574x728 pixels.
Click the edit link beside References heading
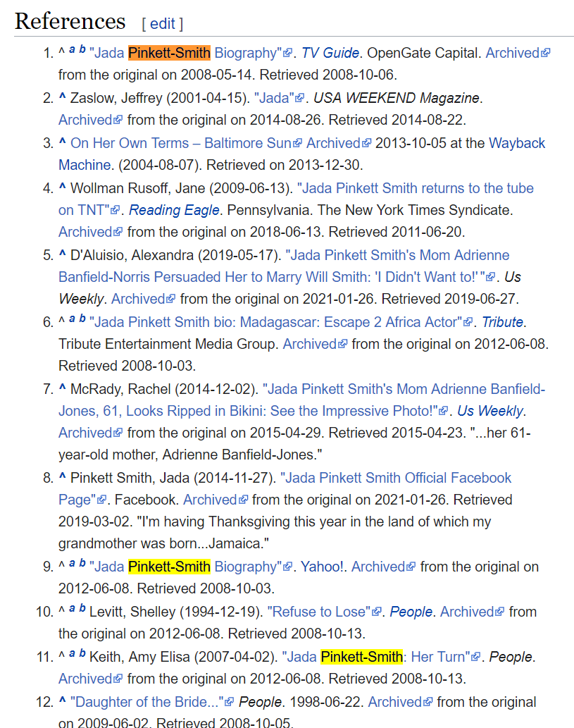pos(162,23)
